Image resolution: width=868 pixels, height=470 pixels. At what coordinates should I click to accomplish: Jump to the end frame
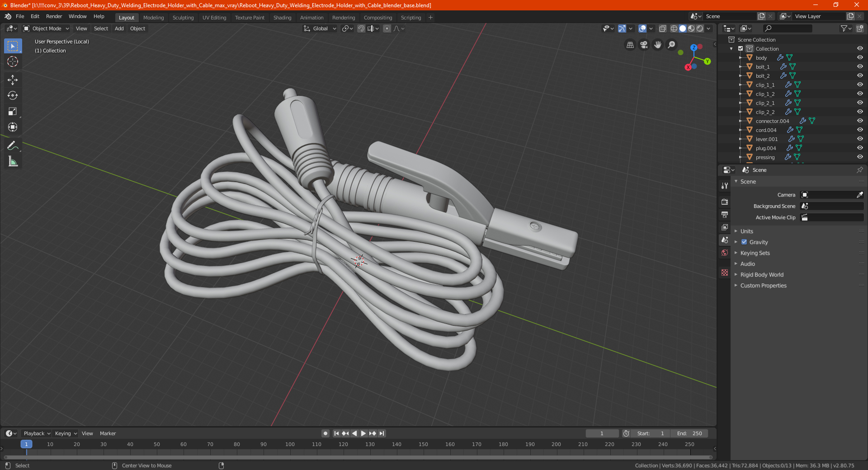coord(382,433)
